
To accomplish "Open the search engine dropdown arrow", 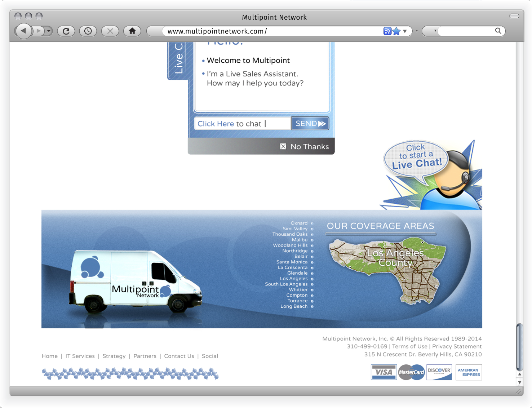I will [435, 31].
